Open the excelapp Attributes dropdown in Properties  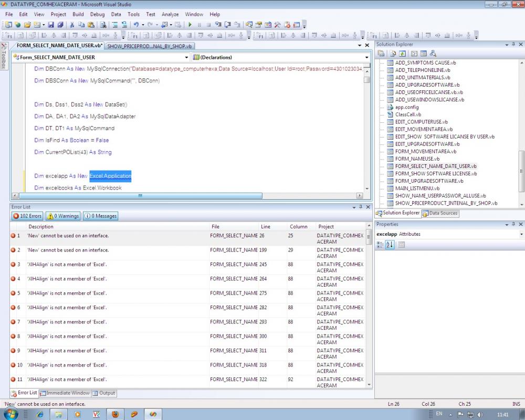click(520, 234)
